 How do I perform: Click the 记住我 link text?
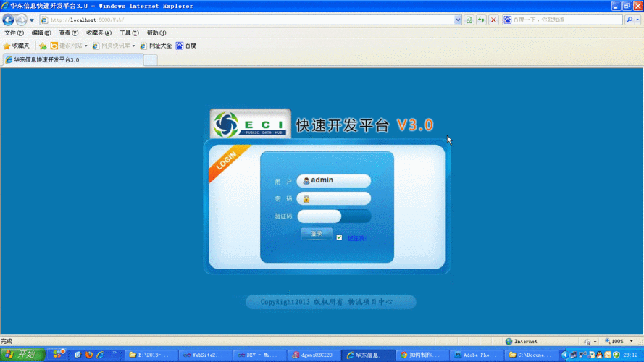tap(356, 238)
